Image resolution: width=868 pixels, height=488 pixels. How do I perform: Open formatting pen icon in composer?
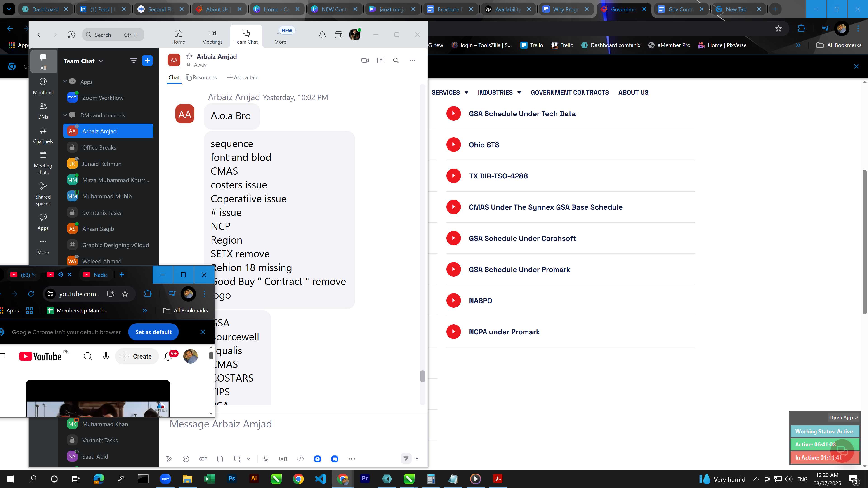point(169,459)
